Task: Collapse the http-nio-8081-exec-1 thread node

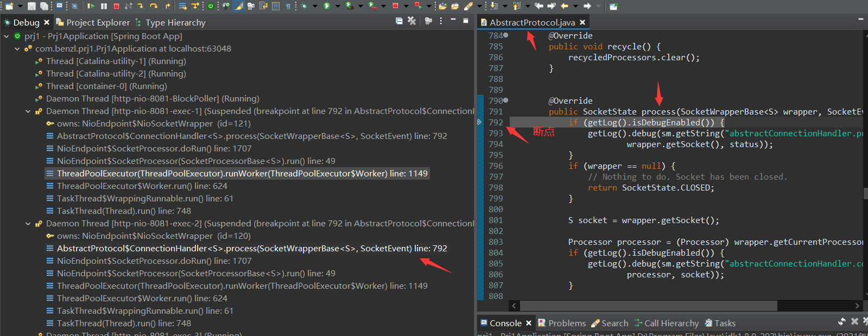Action: 28,111
